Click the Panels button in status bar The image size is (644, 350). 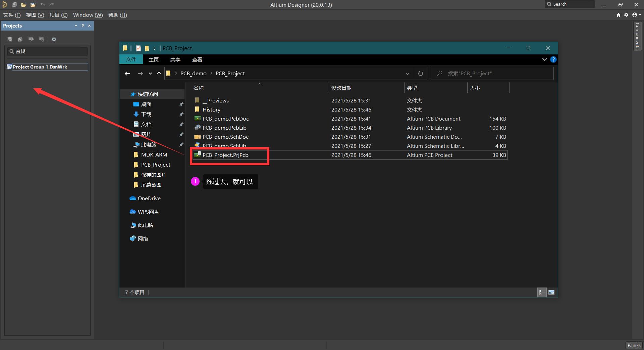point(634,345)
